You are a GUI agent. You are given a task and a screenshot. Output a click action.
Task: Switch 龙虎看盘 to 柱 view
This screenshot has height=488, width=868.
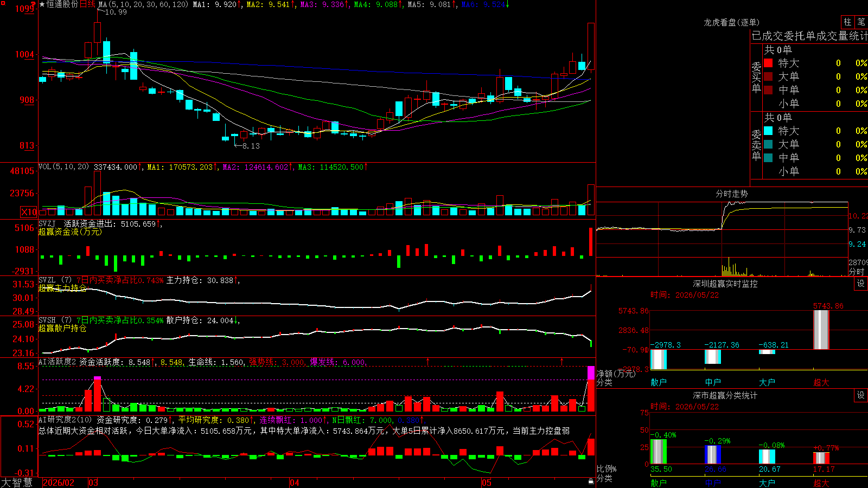pos(847,22)
